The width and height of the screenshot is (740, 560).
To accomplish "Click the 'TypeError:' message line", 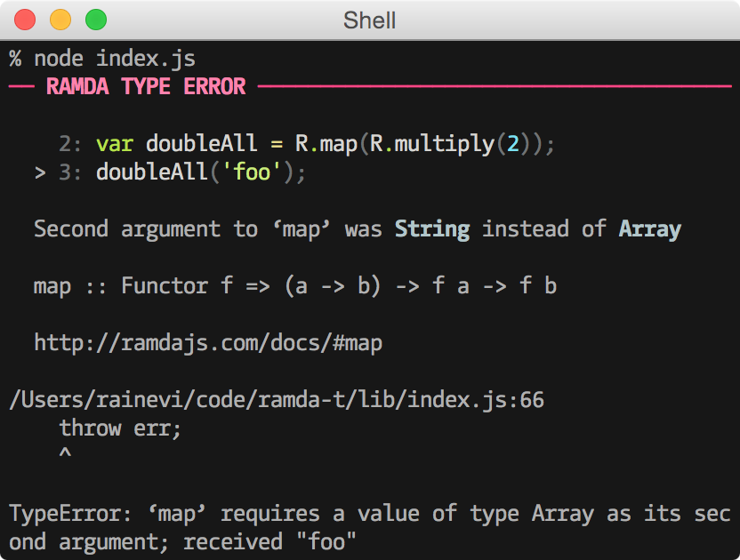I will point(369,513).
